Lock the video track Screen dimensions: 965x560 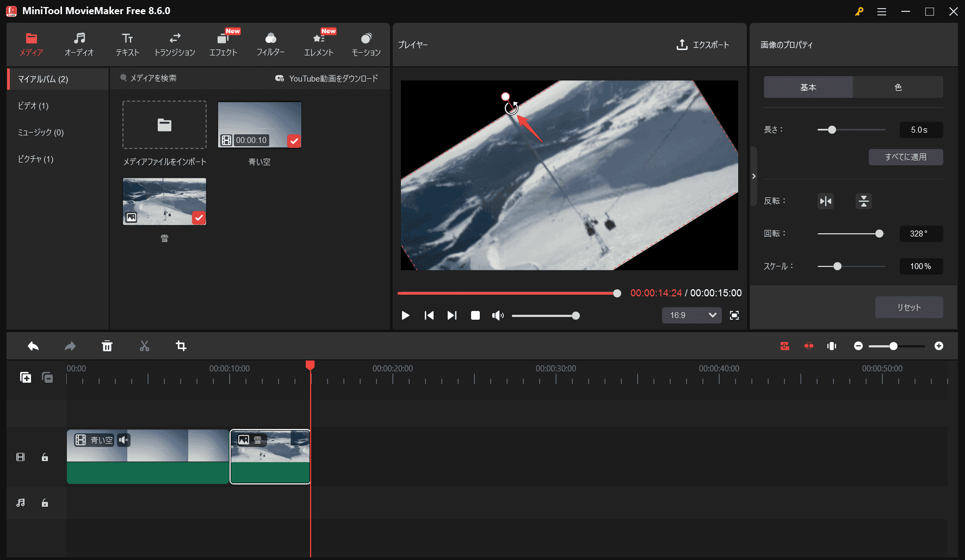click(45, 457)
